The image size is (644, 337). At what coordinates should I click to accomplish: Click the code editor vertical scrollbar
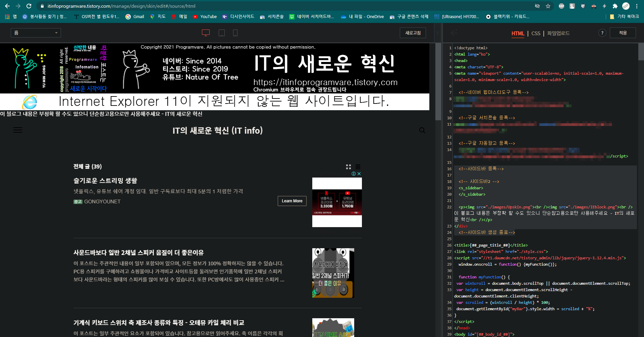click(641, 52)
